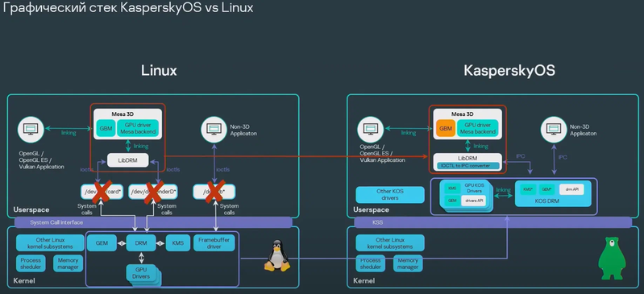Viewport: 644px width, 294px height.
Task: Select the Linux Non-3D Application monitor icon
Action: pos(214,130)
